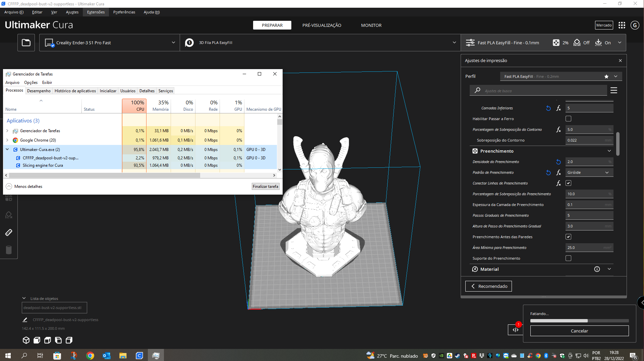Click Finalizar tarefa in Task Manager
644x361 pixels.
tap(265, 186)
